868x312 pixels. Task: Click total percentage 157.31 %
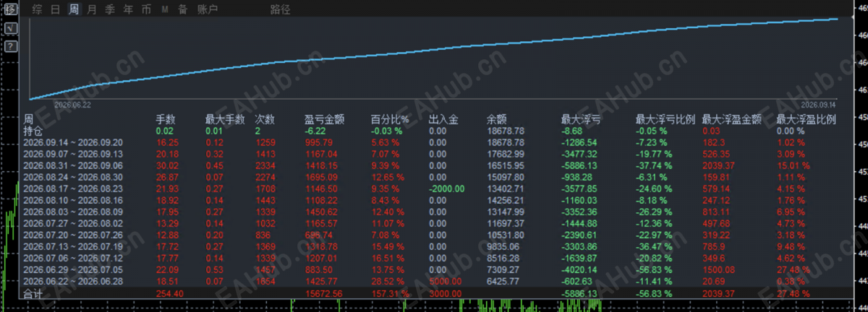pos(391,293)
